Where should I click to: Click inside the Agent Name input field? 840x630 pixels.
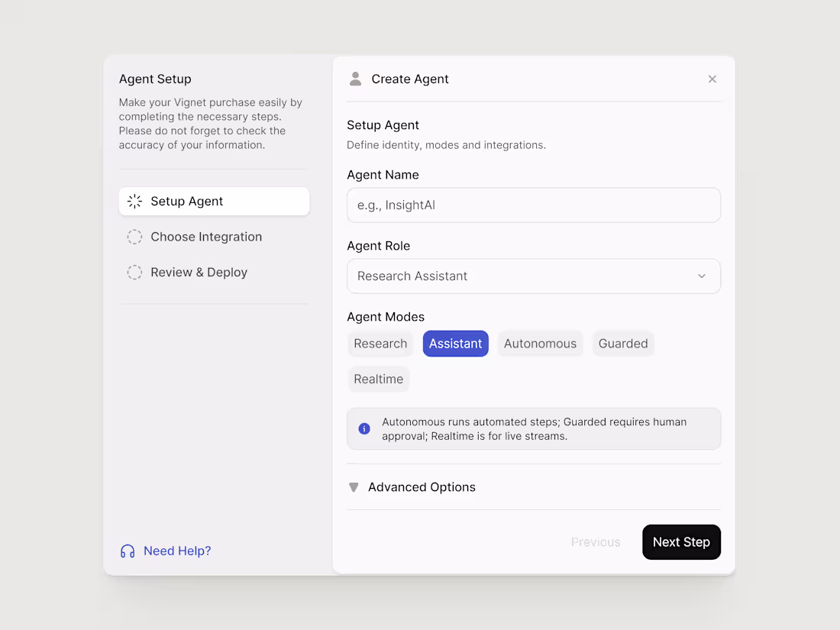534,205
